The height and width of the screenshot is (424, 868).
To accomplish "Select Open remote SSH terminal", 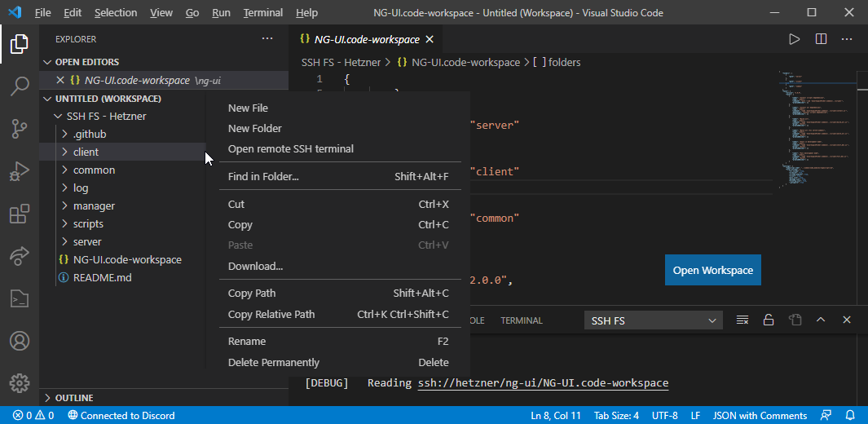I will [338, 149].
